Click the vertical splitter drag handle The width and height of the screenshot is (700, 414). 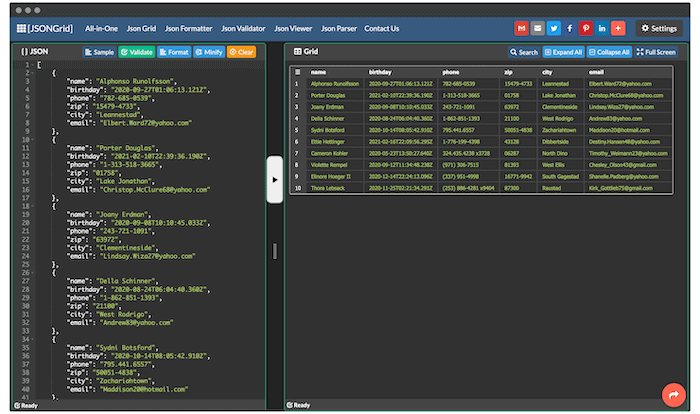coord(275,251)
